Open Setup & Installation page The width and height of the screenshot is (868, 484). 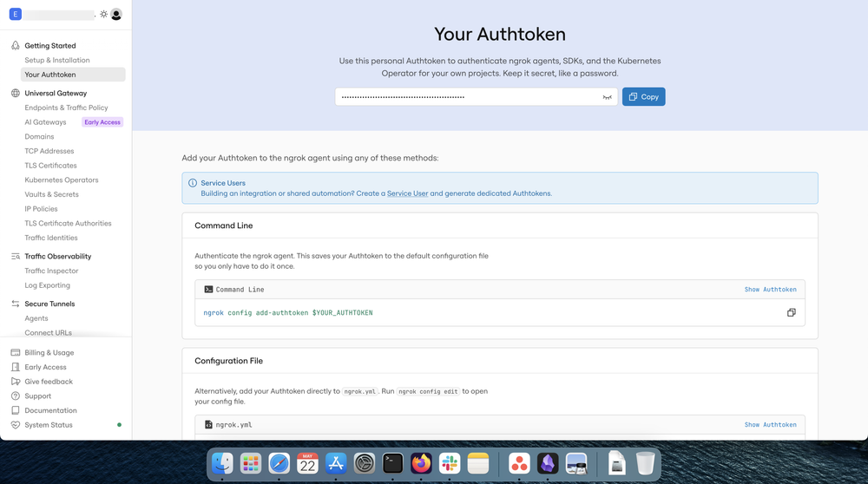click(x=57, y=60)
